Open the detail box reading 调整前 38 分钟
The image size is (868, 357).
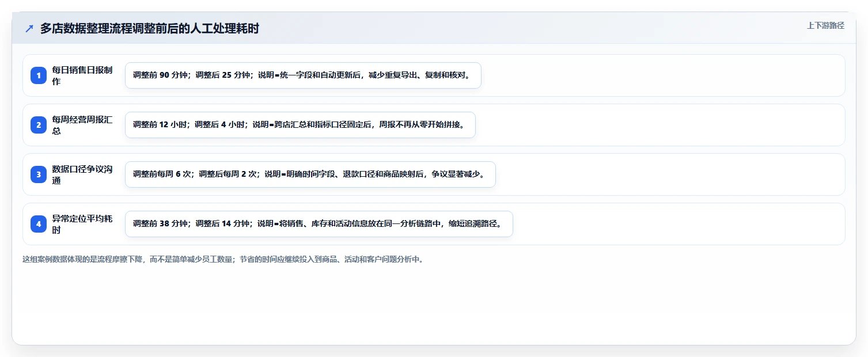click(319, 224)
